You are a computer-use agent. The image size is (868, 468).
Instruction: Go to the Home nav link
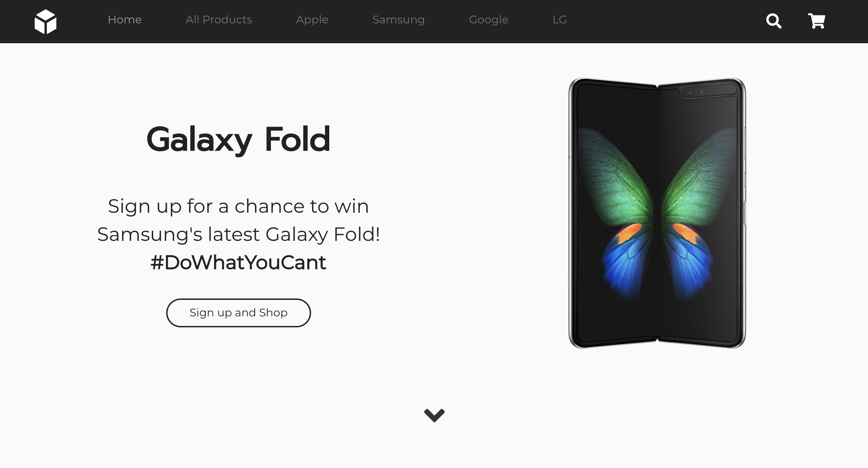[125, 20]
